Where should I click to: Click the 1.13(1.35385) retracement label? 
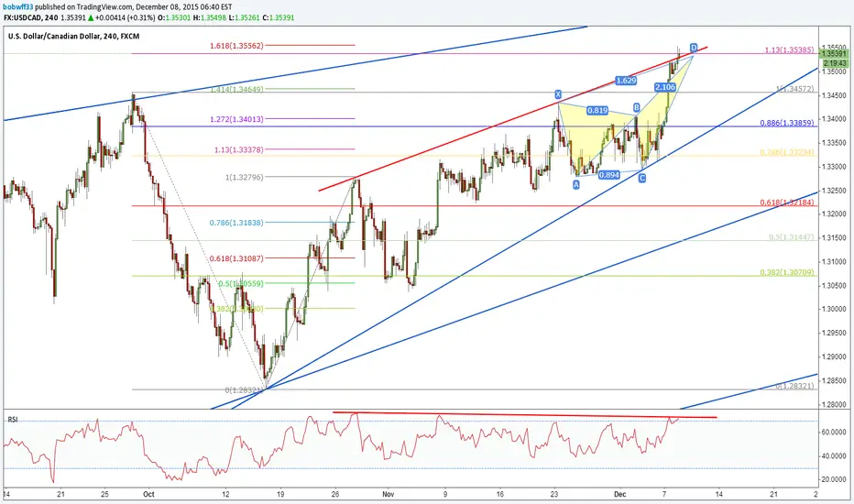pyautogui.click(x=789, y=50)
